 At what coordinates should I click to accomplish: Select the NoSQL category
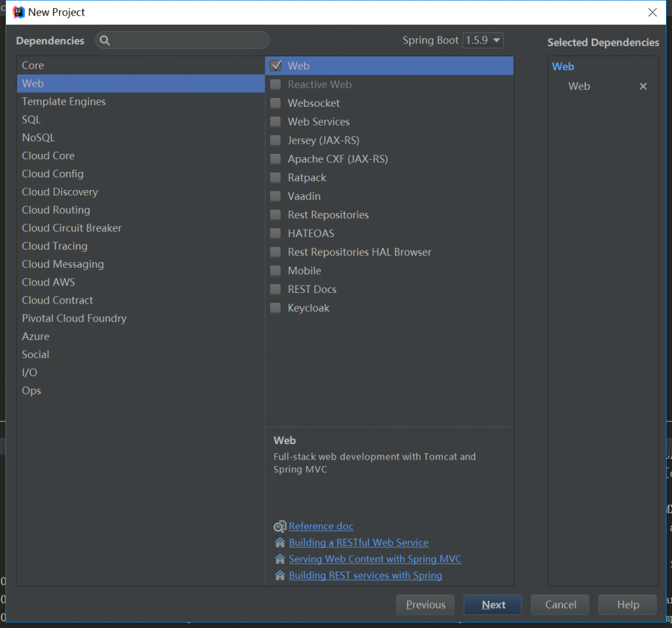click(x=140, y=138)
